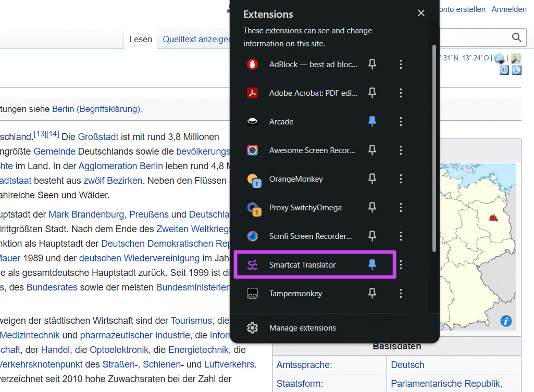
Task: Follow the Agglomeration Berlin link
Action: coord(120,166)
